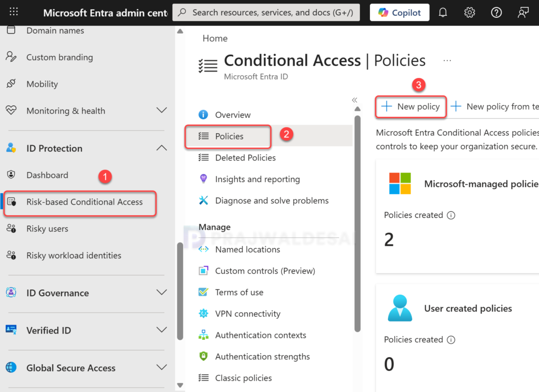The image size is (539, 392).
Task: Collapse the ID Protection section chevron
Action: click(161, 148)
